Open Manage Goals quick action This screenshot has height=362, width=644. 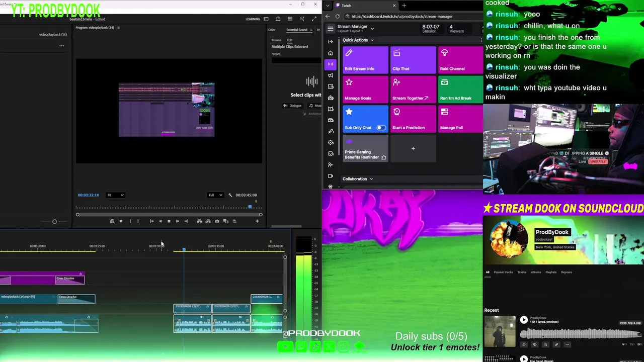pos(365,89)
